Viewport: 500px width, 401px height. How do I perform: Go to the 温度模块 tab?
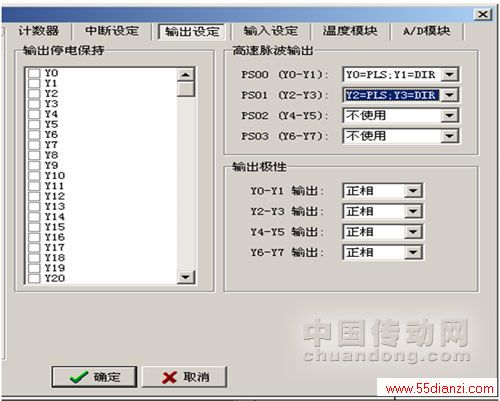pyautogui.click(x=350, y=31)
